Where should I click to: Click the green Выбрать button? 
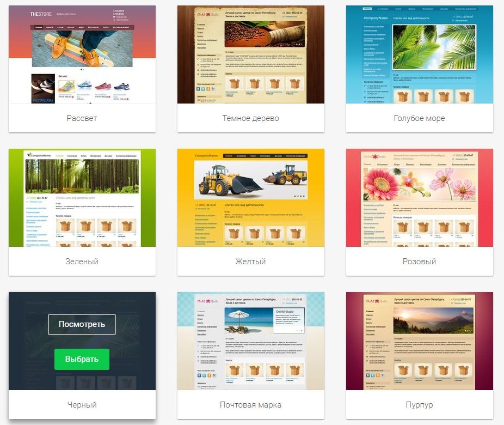pyautogui.click(x=82, y=359)
